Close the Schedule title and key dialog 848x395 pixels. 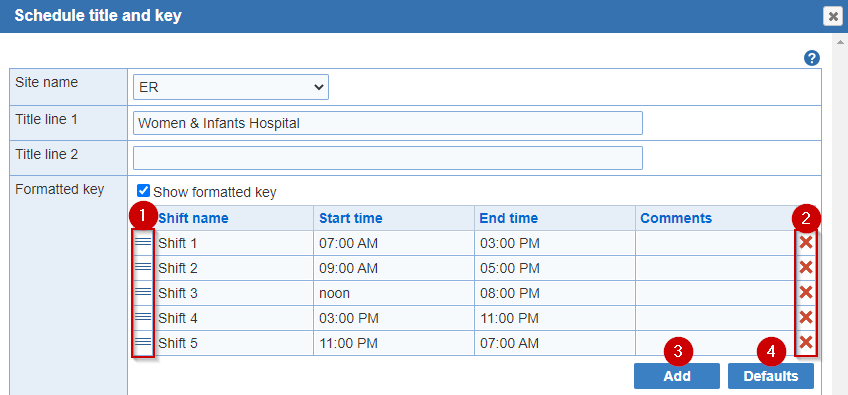tap(833, 16)
